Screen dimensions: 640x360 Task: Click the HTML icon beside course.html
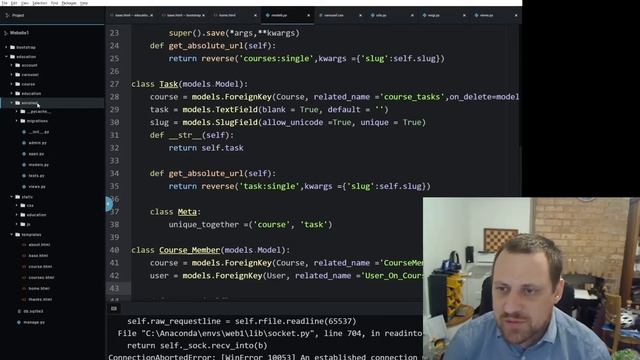pos(24,267)
